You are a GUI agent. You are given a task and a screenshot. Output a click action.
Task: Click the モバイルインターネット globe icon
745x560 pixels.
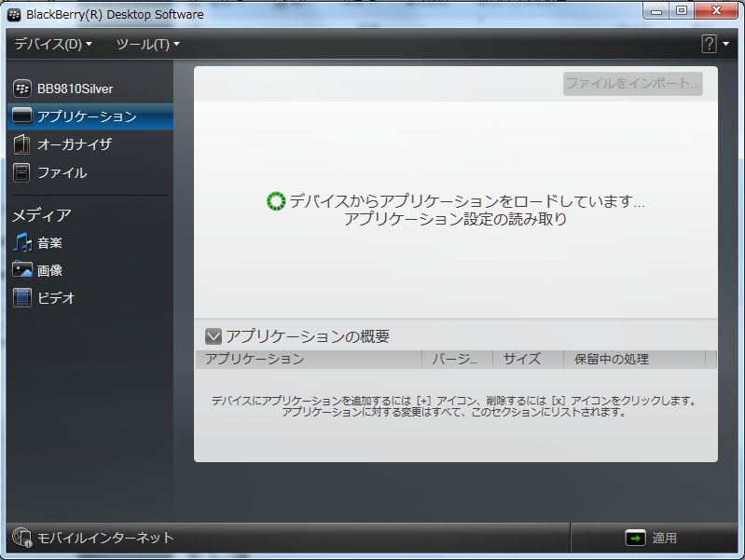click(x=21, y=538)
